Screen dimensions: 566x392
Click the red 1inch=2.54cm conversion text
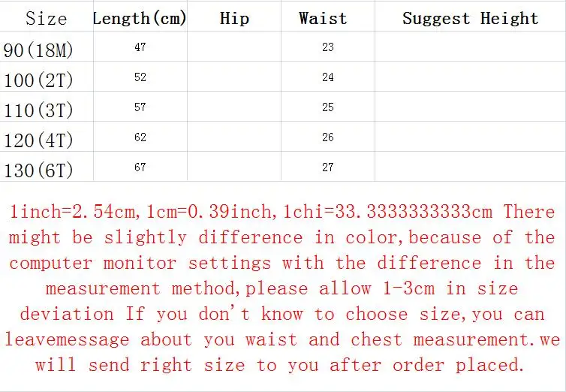pyautogui.click(x=73, y=212)
